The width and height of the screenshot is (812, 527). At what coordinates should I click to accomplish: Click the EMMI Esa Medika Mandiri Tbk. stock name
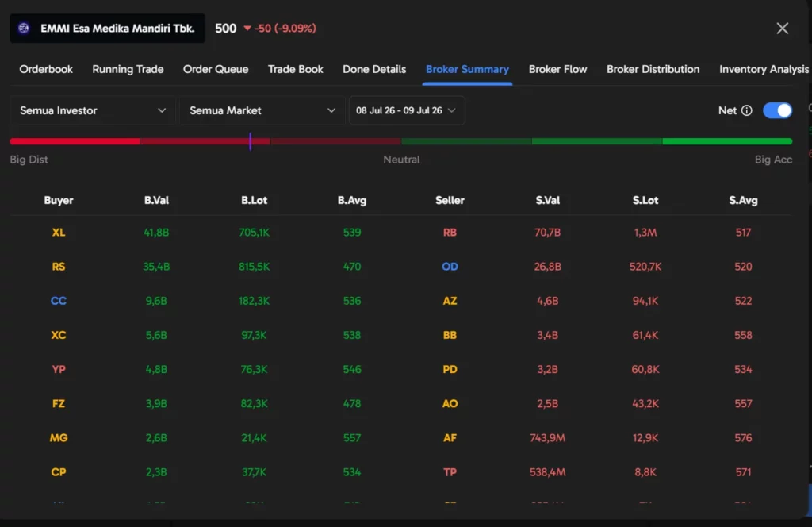coord(117,29)
